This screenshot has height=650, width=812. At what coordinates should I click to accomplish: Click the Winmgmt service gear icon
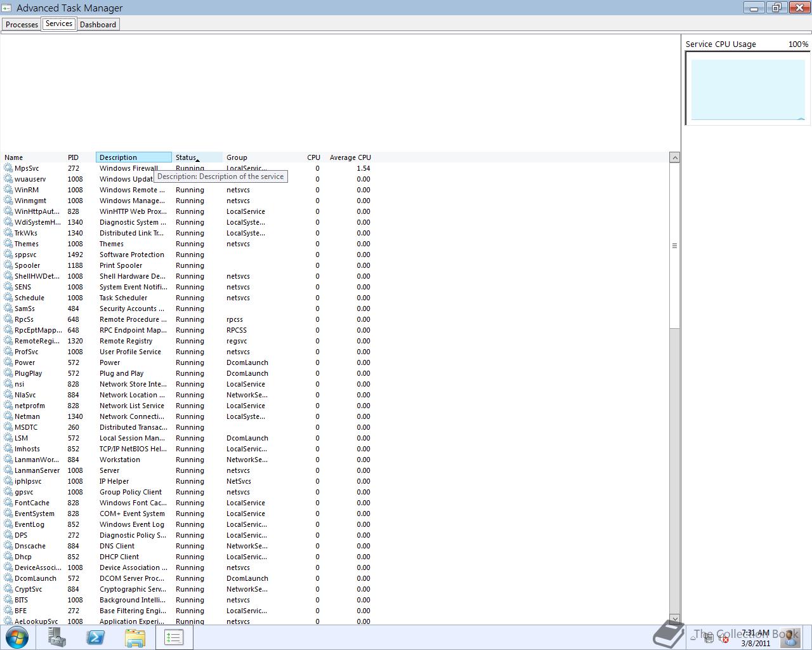click(8, 201)
